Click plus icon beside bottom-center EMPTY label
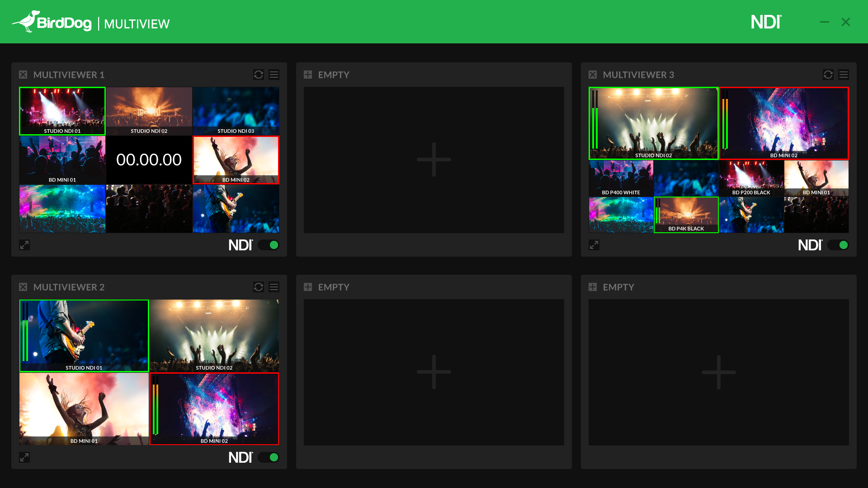Viewport: 868px width, 488px height. pos(308,287)
